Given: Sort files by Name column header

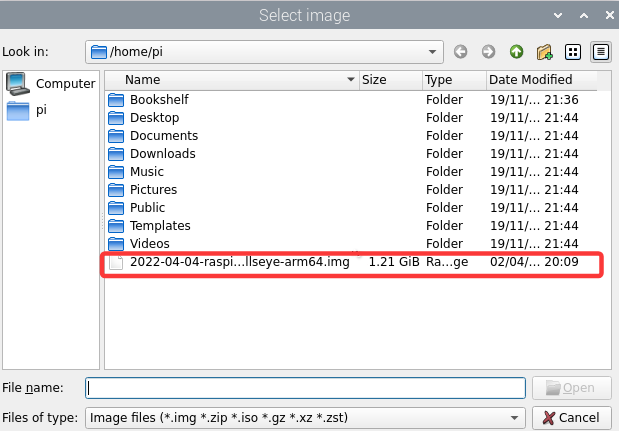Looking at the screenshot, I should (x=230, y=80).
